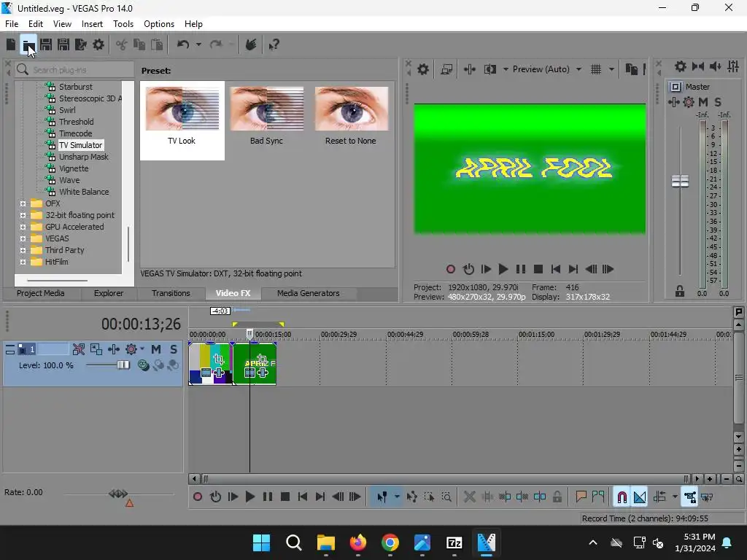Expand the Third Party folder
Screen dimensions: 747x560
23,251
